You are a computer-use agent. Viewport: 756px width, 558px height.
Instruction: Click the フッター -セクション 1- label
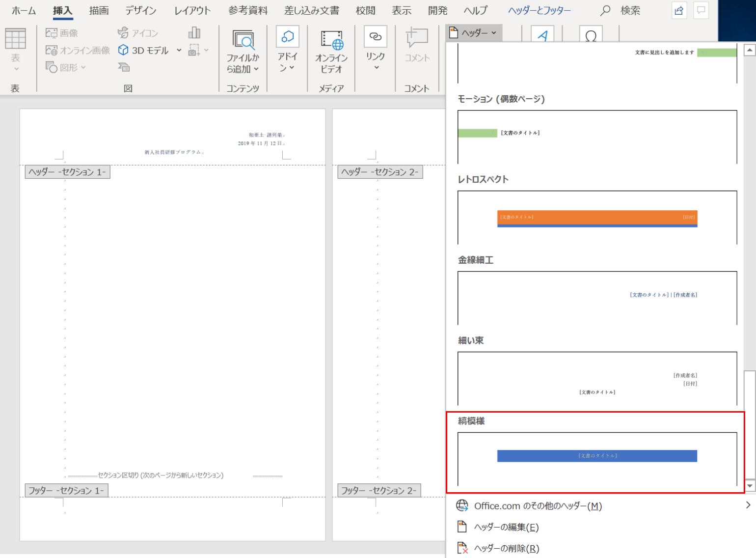tap(66, 490)
